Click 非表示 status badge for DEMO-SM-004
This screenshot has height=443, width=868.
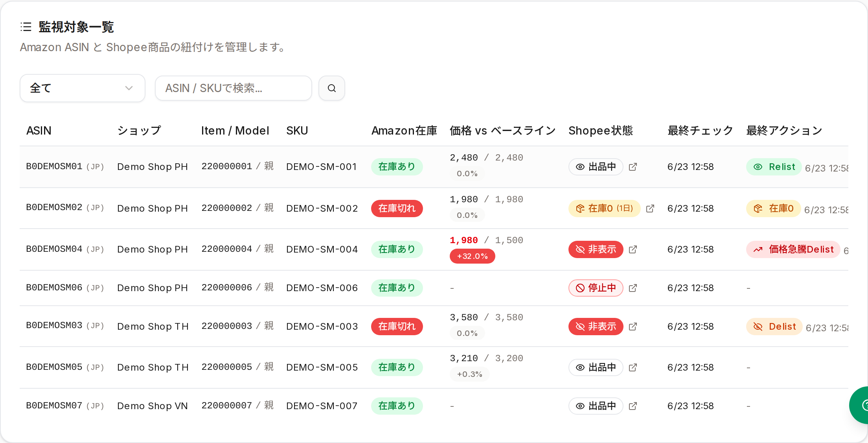pyautogui.click(x=596, y=249)
